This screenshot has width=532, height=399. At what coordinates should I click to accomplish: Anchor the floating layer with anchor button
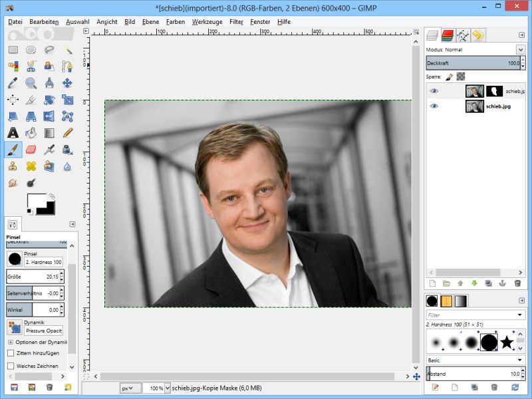point(503,284)
